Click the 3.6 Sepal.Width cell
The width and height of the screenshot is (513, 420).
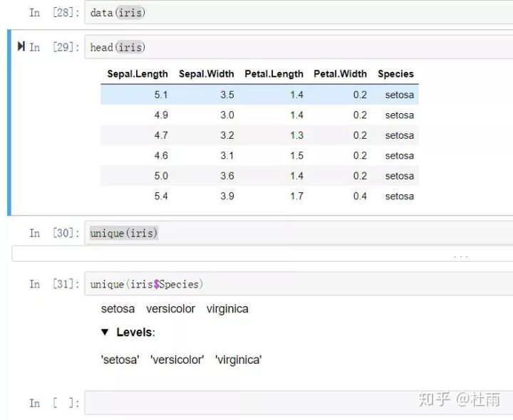point(227,176)
